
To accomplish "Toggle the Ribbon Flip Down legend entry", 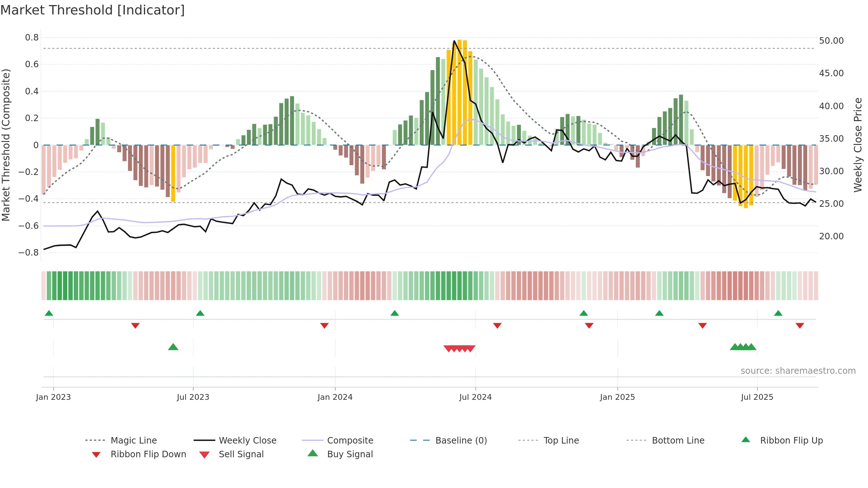I will pyautogui.click(x=139, y=454).
